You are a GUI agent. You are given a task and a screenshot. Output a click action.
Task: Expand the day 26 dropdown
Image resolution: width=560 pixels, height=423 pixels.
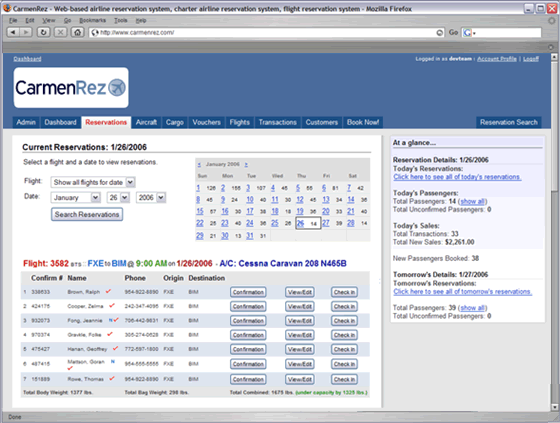118,198
